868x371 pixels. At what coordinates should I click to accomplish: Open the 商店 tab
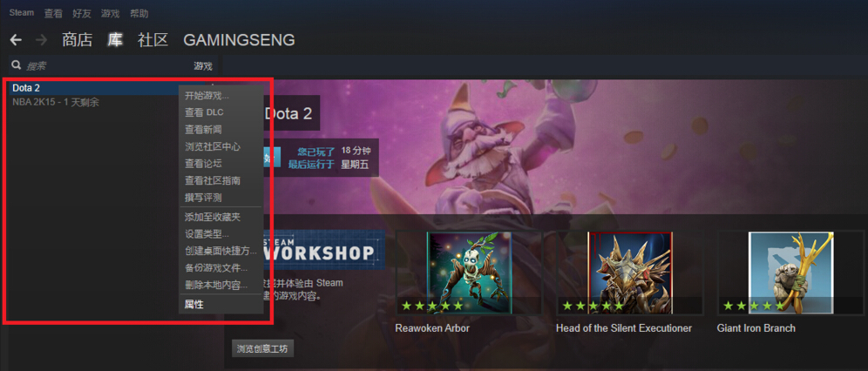pos(77,40)
